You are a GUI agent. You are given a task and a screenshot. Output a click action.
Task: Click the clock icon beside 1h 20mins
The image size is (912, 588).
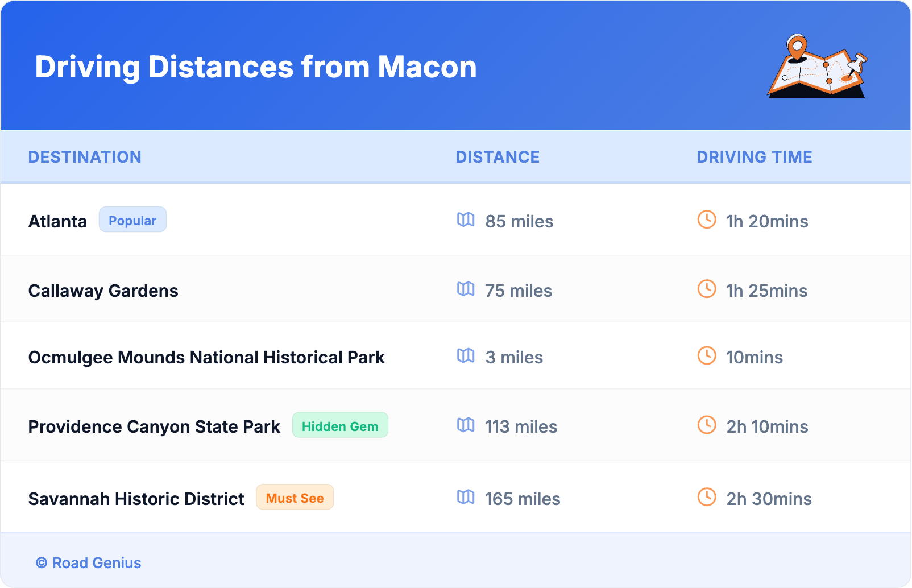[x=707, y=220]
